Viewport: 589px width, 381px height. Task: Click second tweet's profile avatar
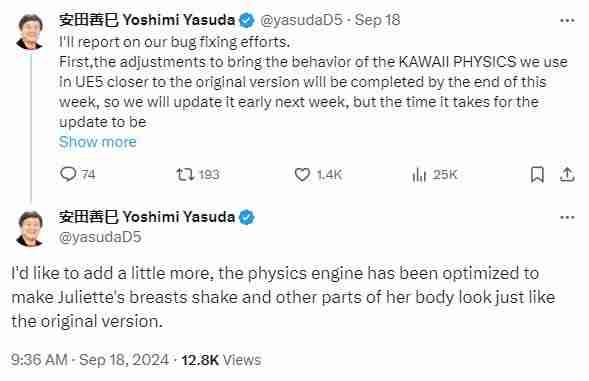[x=30, y=229]
